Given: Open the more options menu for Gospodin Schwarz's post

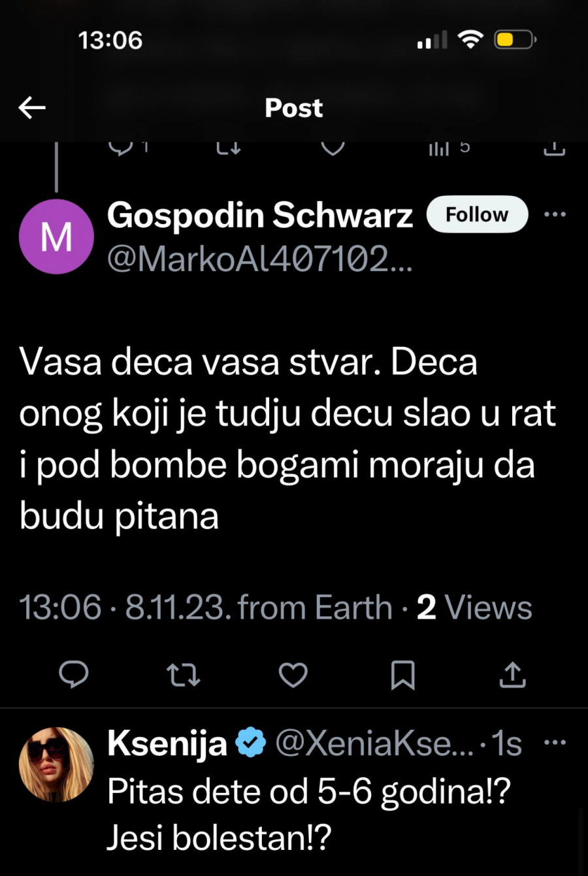Looking at the screenshot, I should tap(555, 214).
